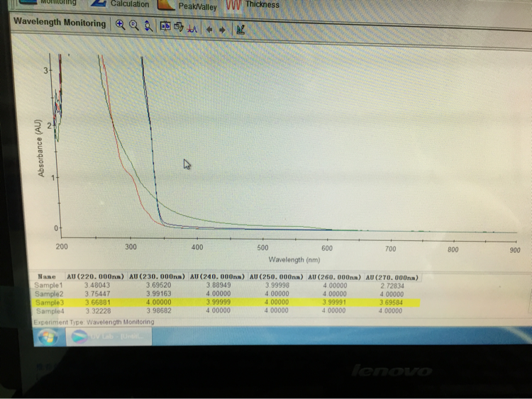Click Sample3 value 3.69584
This screenshot has height=399, width=532.
pos(391,302)
